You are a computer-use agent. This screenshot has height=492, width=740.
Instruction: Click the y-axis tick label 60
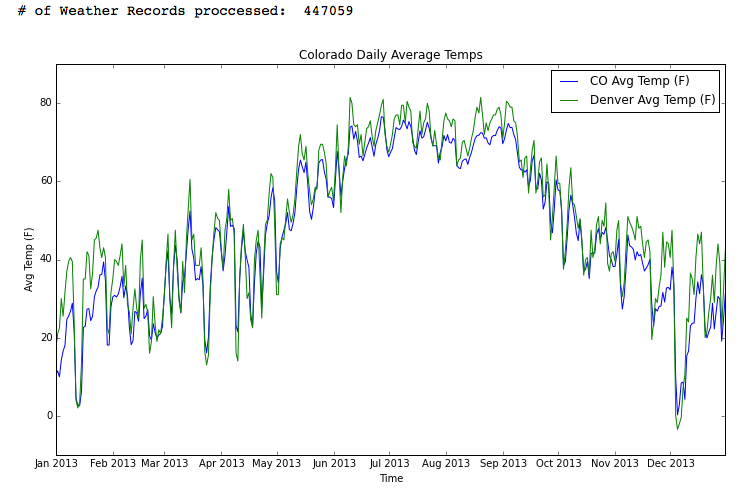click(x=46, y=181)
